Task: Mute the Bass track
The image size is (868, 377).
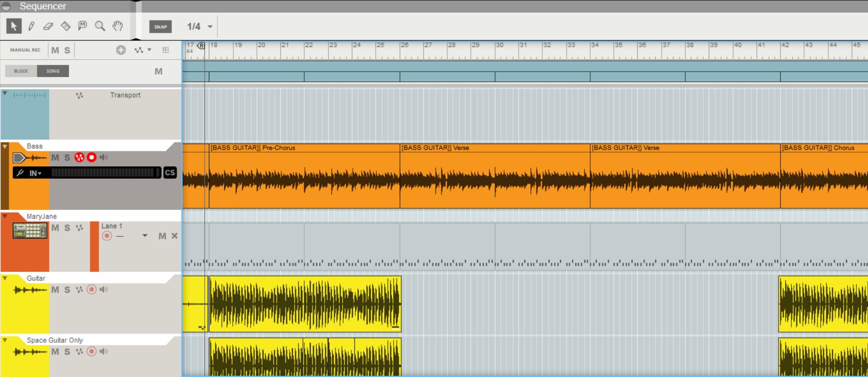Action: [x=55, y=157]
